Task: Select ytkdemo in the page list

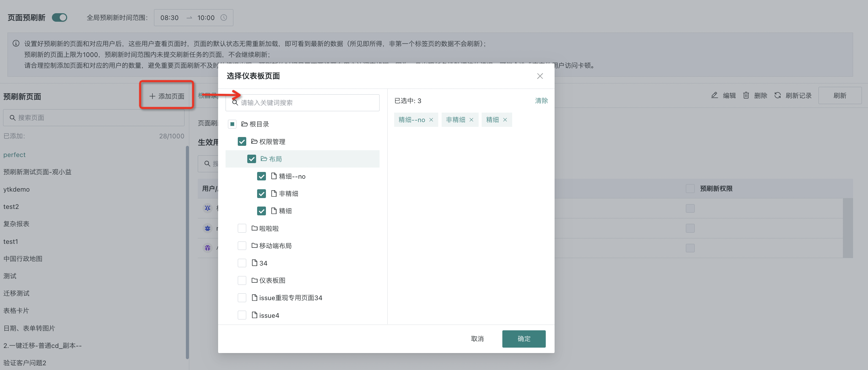Action: 17,189
